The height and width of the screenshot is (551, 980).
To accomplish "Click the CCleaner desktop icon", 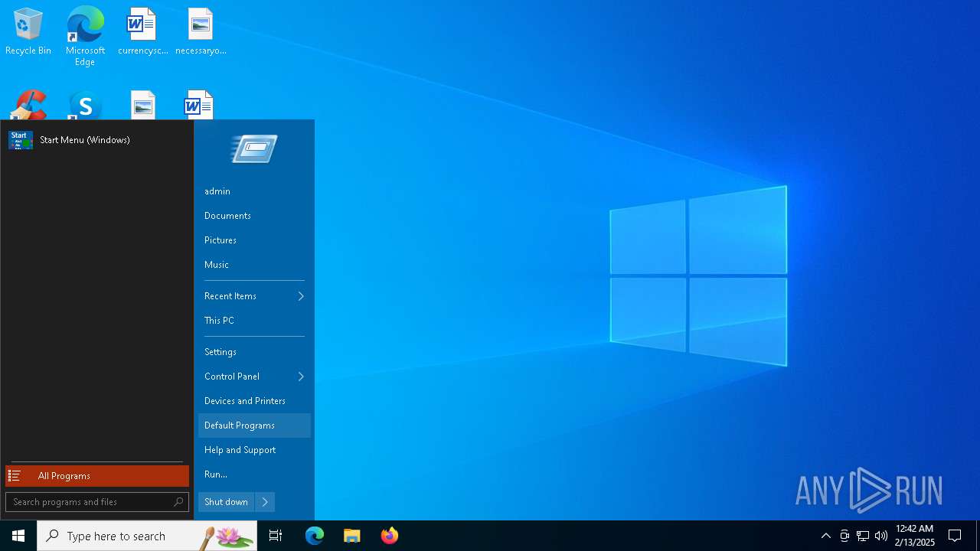I will (x=28, y=106).
